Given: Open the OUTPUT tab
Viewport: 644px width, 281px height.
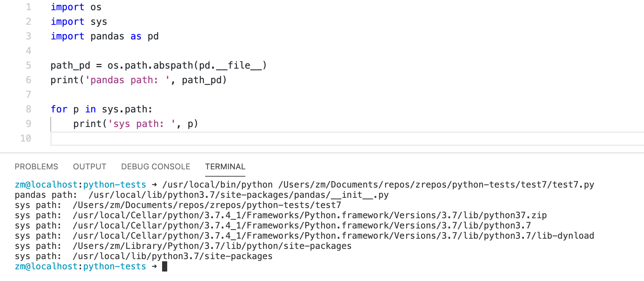Looking at the screenshot, I should (x=89, y=166).
